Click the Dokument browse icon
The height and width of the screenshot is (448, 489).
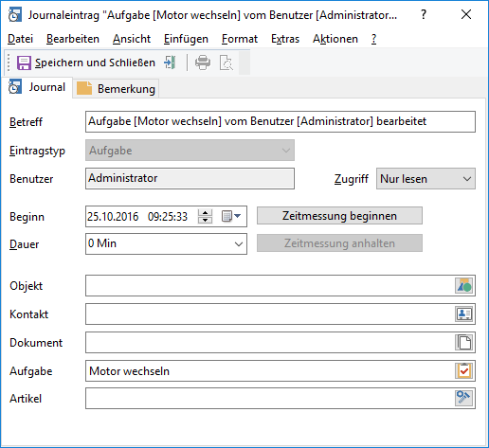[463, 343]
